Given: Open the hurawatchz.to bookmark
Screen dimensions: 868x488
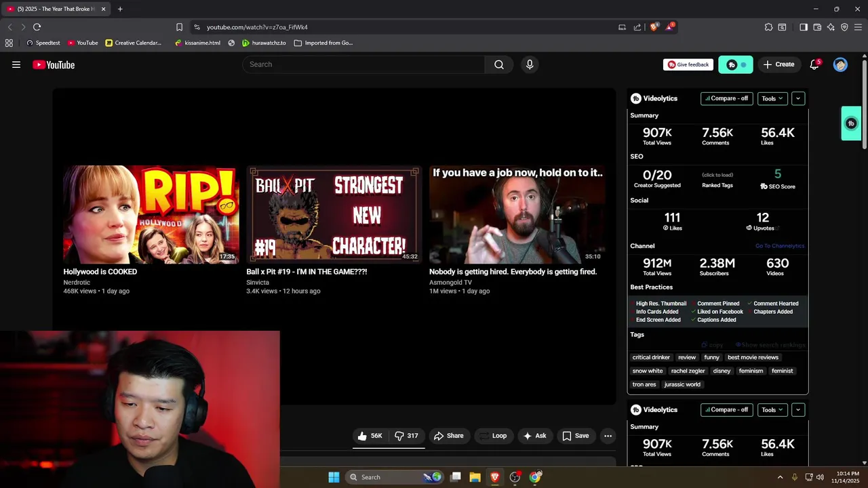Looking at the screenshot, I should pyautogui.click(x=264, y=43).
